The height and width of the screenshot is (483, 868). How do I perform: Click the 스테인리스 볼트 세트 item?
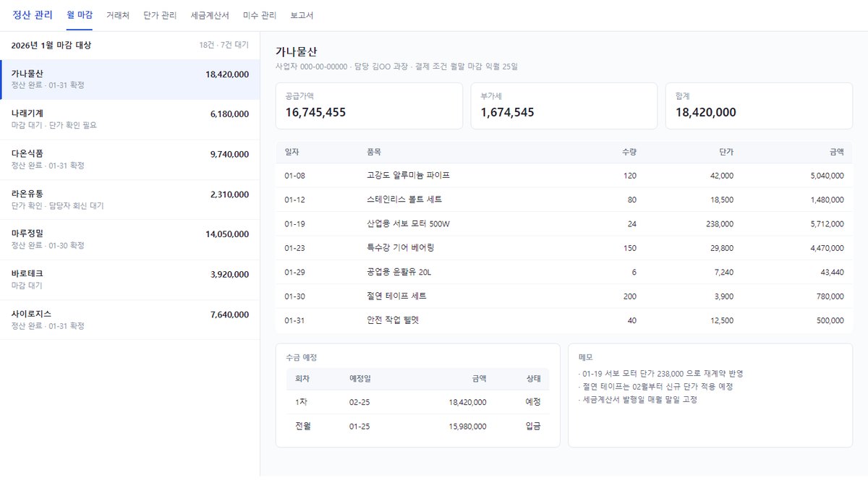pos(404,199)
